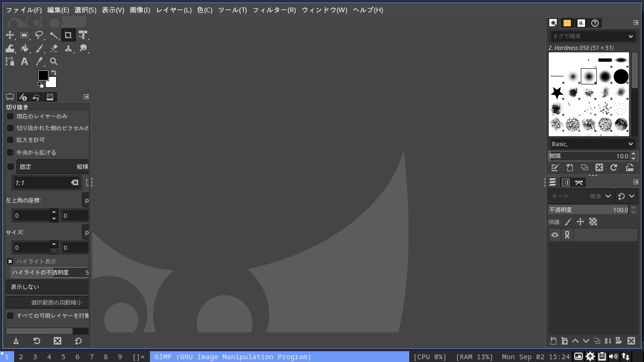Image resolution: width=644 pixels, height=362 pixels.
Task: Enable the すべての可視レイヤーを対象 checkbox
Action: 10,315
